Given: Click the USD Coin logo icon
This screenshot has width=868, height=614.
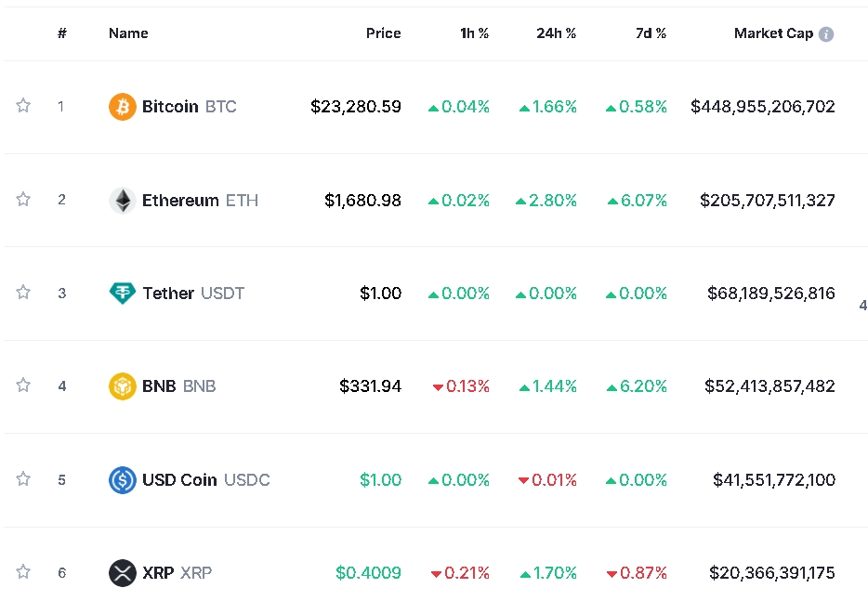Looking at the screenshot, I should coord(123,480).
